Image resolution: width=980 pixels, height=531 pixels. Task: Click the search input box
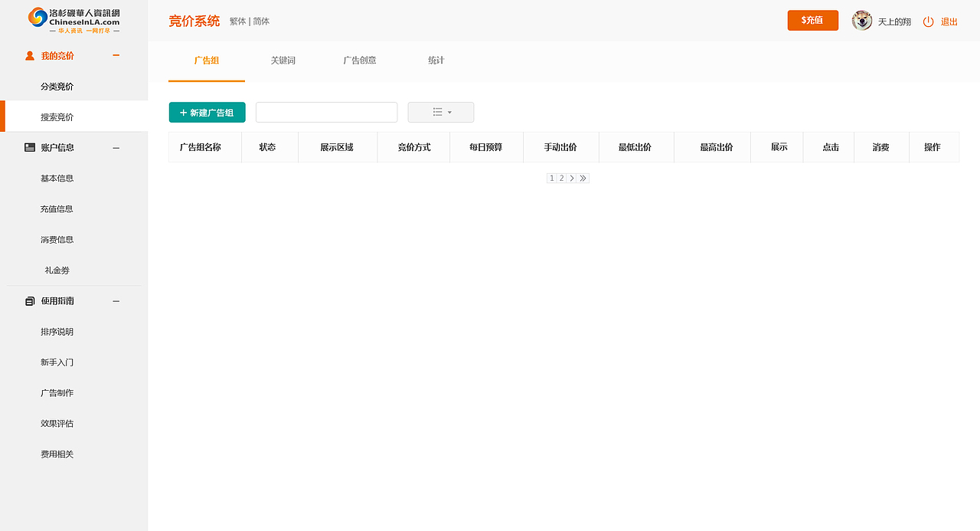[326, 112]
